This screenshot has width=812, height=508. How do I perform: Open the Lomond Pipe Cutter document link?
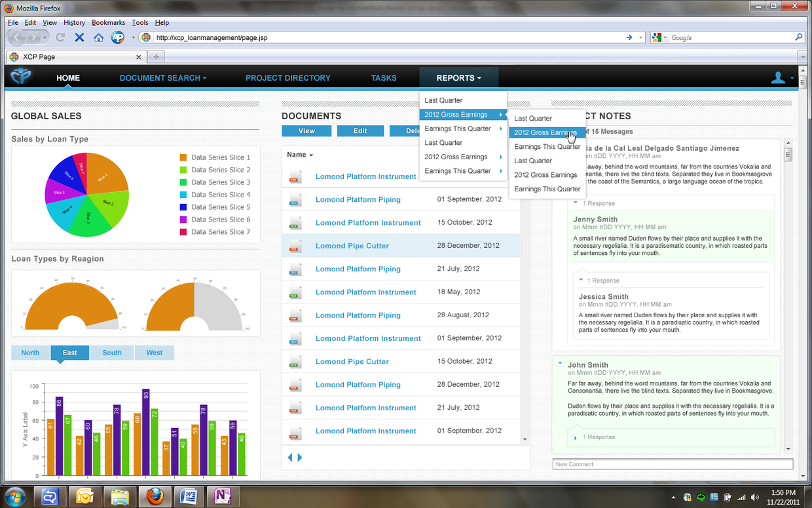point(352,245)
